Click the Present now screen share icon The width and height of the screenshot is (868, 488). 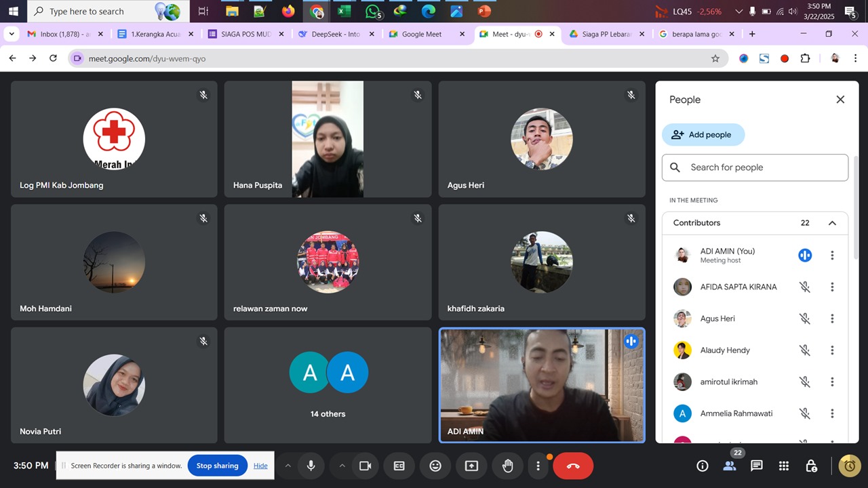pyautogui.click(x=471, y=466)
